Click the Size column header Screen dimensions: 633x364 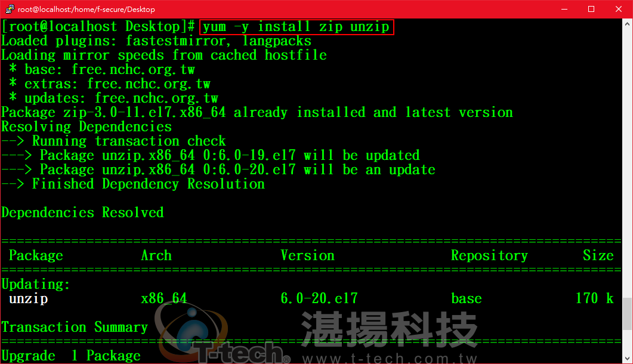coord(598,255)
